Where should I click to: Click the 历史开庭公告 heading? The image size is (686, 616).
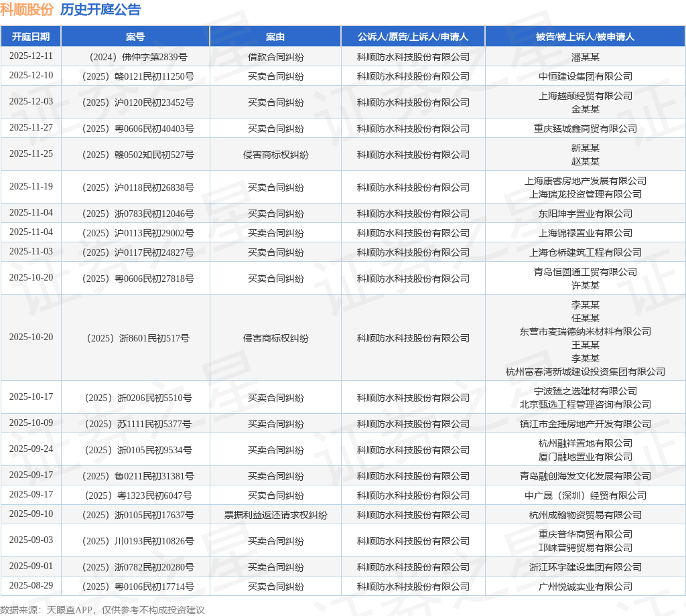[x=100, y=9]
